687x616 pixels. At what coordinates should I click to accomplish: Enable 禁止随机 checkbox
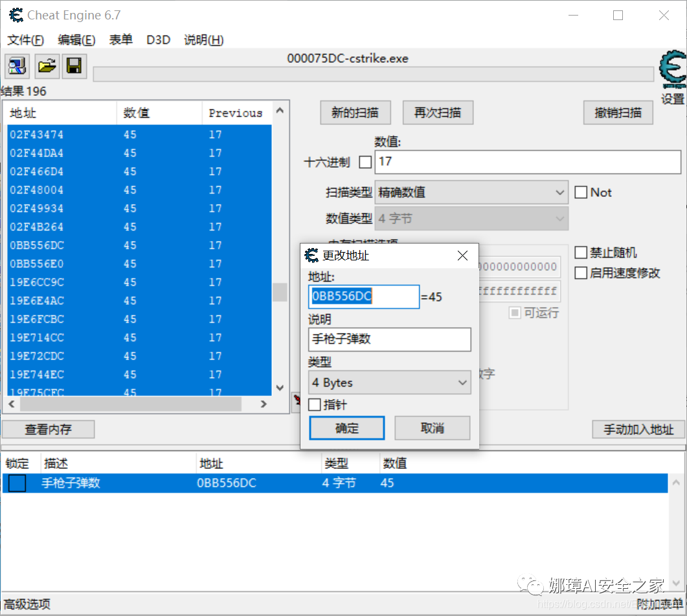click(581, 253)
